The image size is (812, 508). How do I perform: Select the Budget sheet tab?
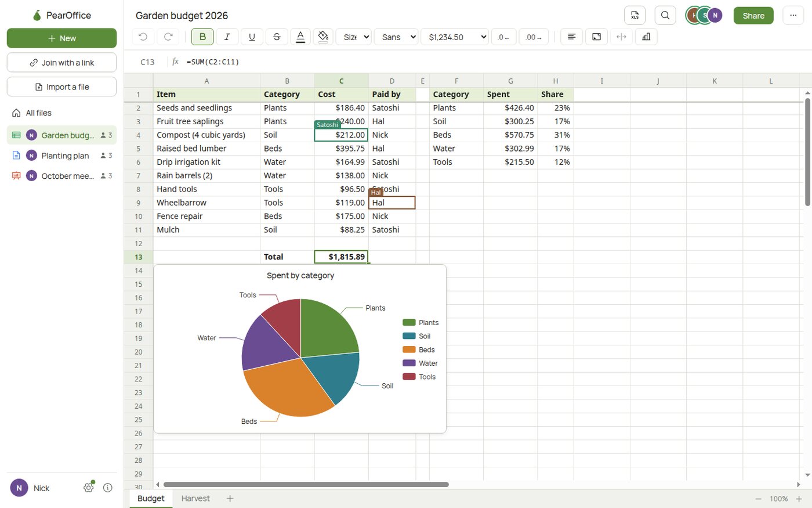pos(151,498)
